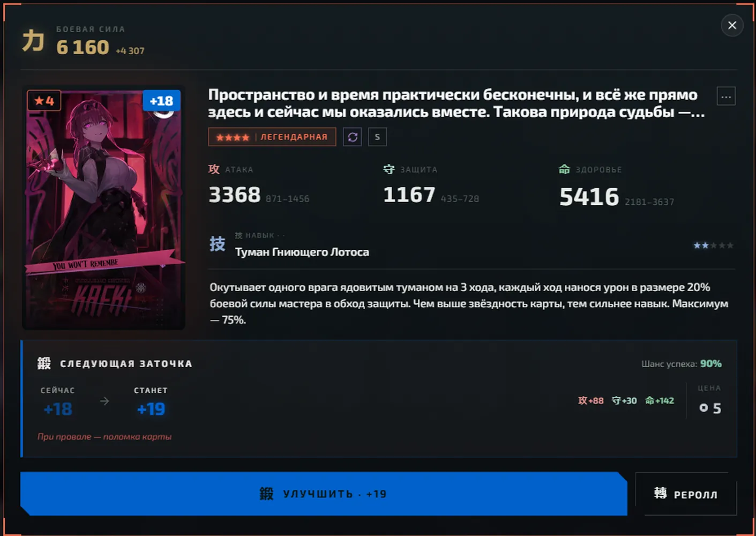Image resolution: width=756 pixels, height=536 pixels.
Task: Click the +4 307 power bonus text
Action: point(130,51)
